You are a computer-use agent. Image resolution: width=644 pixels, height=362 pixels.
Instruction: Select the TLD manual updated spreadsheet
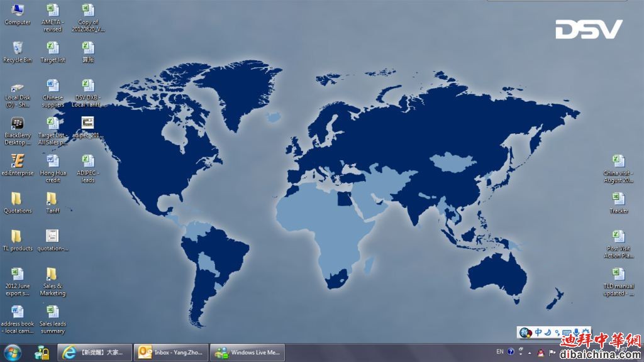618,282
